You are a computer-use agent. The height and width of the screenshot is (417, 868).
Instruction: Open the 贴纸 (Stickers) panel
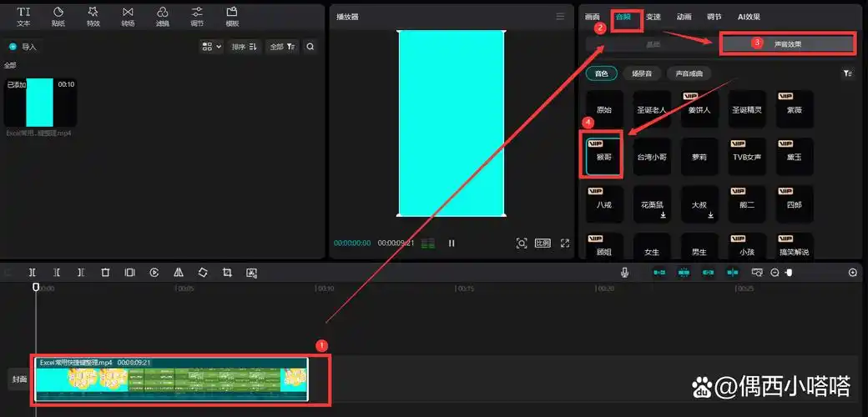[58, 16]
